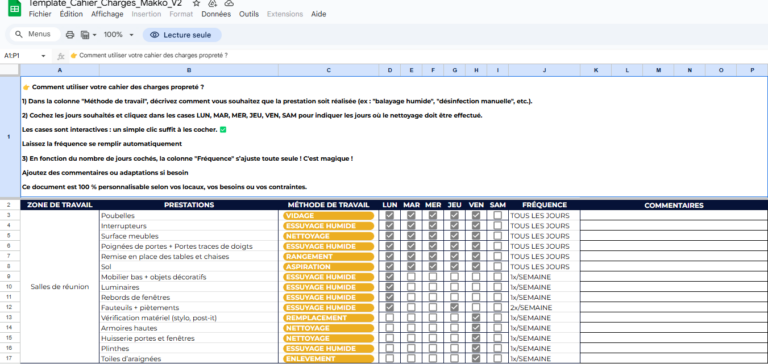Image resolution: width=768 pixels, height=364 pixels.
Task: Toggle the MER checkbox for Surface meubles
Action: (x=433, y=236)
